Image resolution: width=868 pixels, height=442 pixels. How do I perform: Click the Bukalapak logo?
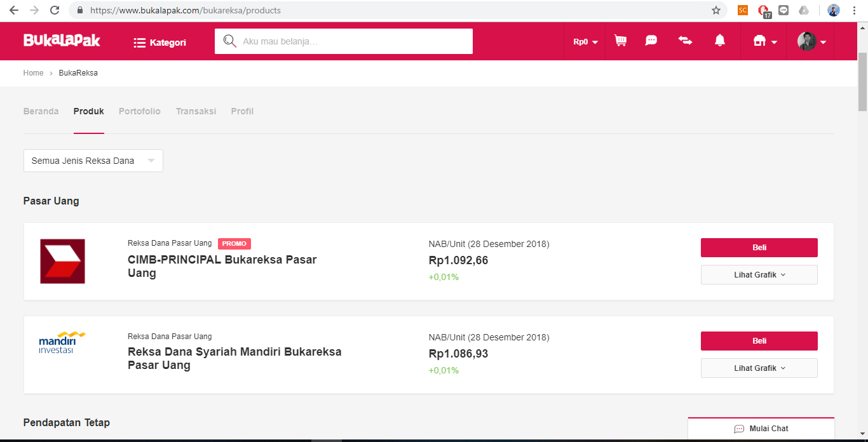tap(62, 41)
